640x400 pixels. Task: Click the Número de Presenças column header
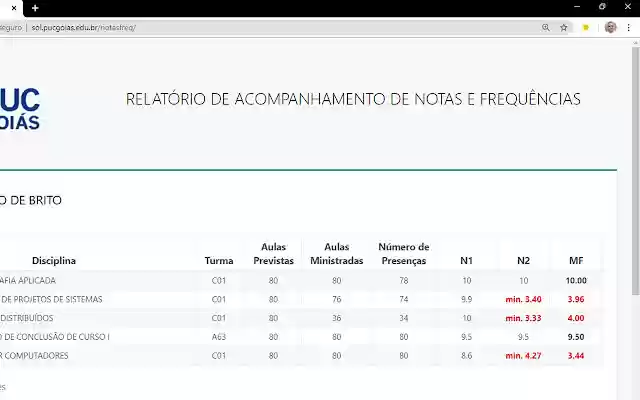404,253
